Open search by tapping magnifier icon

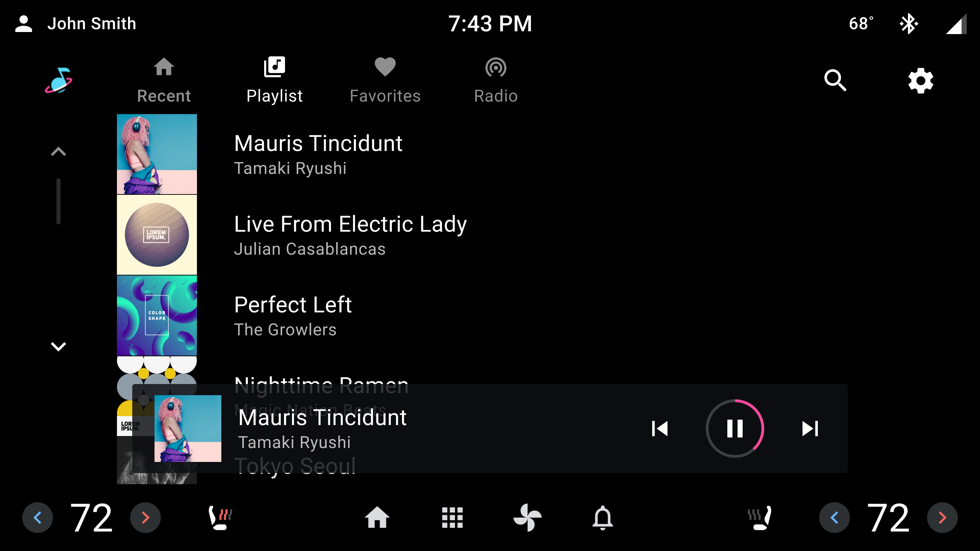(x=837, y=80)
